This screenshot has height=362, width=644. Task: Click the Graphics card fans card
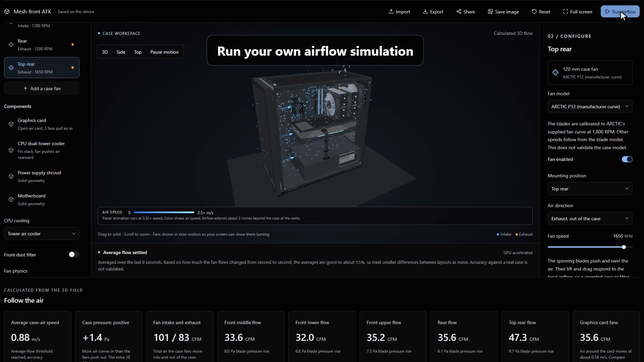point(606,337)
